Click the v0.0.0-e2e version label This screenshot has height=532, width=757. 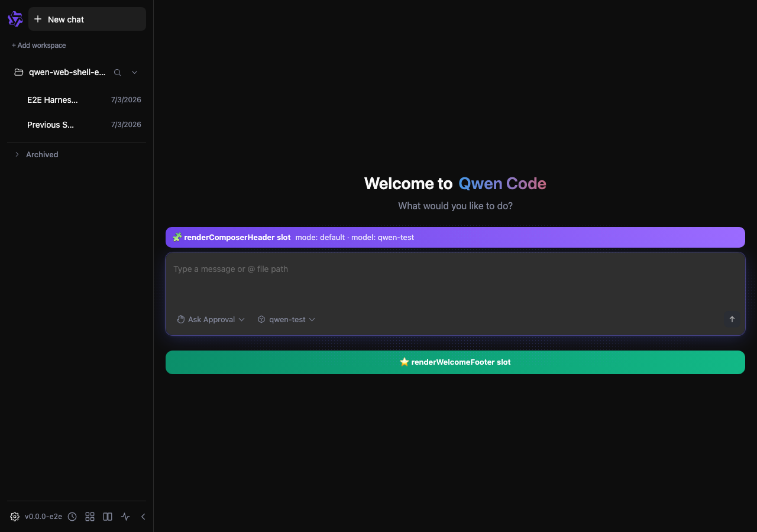pyautogui.click(x=43, y=517)
